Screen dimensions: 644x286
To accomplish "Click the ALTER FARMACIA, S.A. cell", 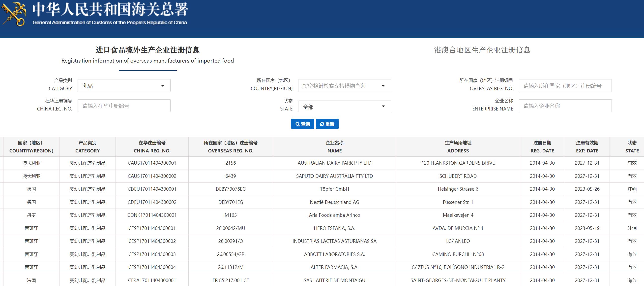I will [334, 267].
